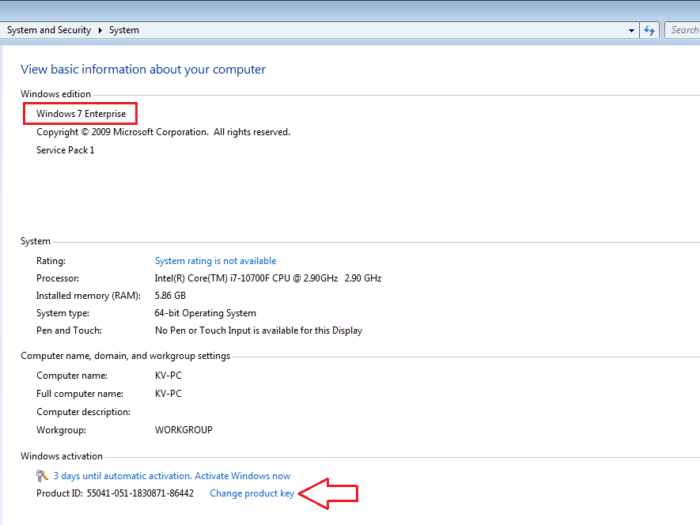
Task: Click the Installed memory (RAM) label
Action: (x=88, y=296)
